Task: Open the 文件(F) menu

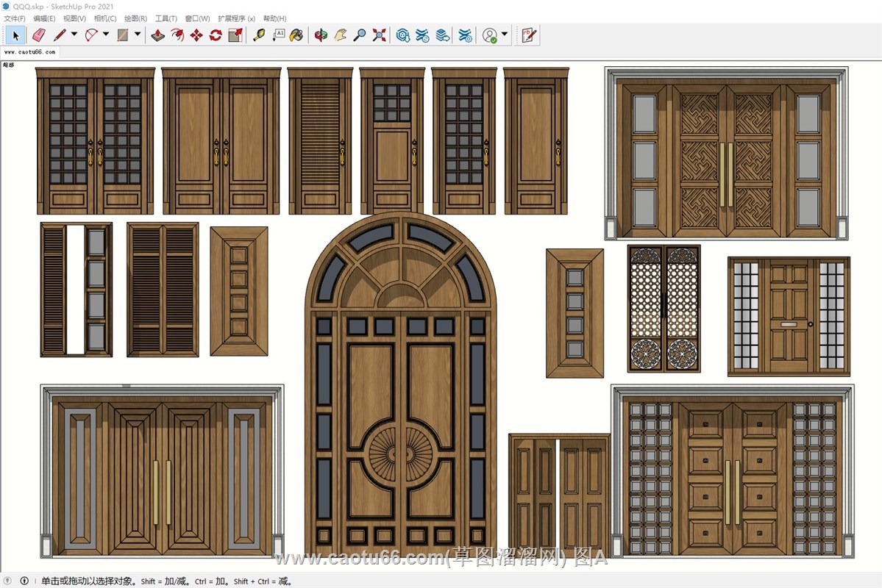Action: point(15,18)
